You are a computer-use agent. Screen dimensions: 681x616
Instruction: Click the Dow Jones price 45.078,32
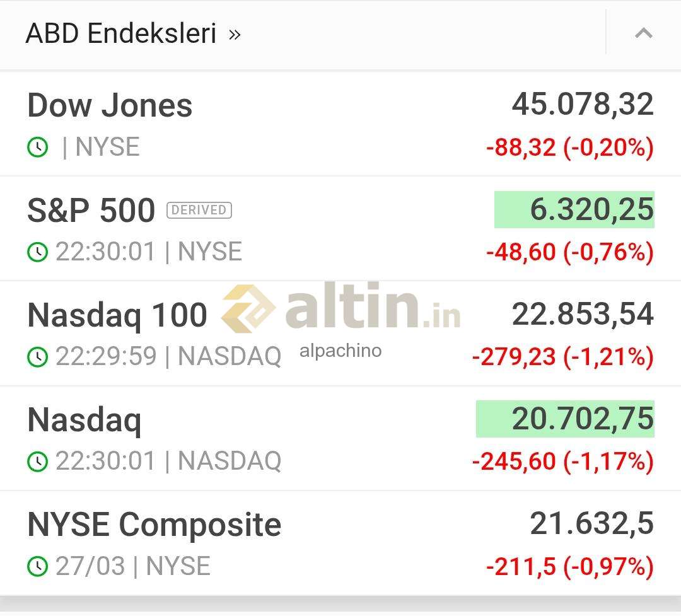click(583, 105)
